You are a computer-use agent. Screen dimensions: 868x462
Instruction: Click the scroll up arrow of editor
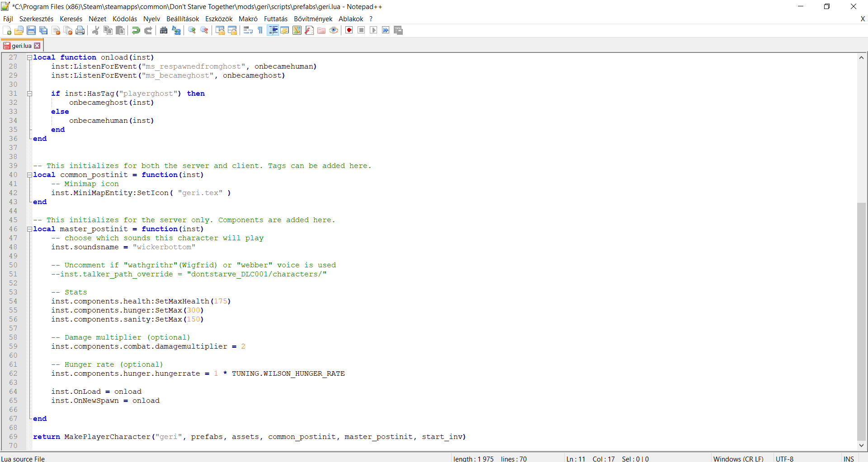point(861,57)
